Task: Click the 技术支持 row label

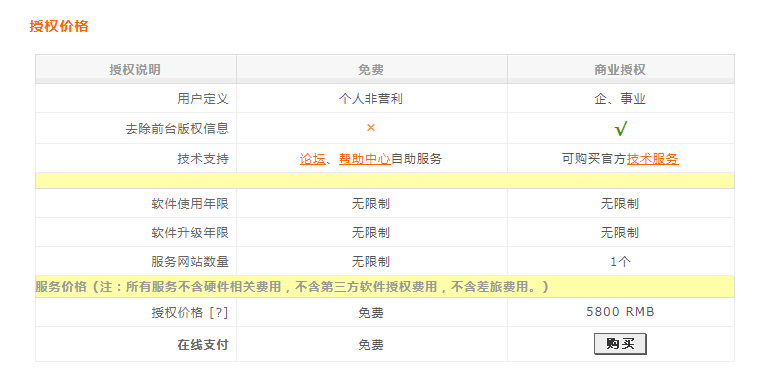Action: (x=203, y=159)
